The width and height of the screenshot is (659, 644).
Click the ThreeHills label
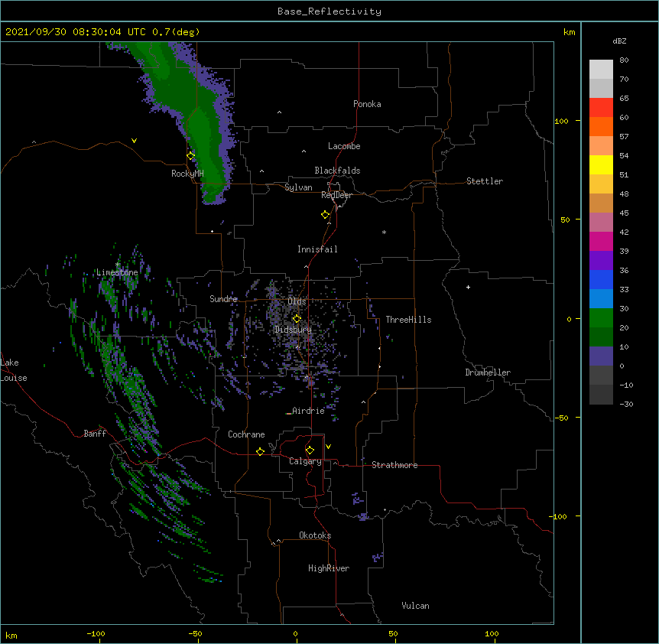coord(408,320)
